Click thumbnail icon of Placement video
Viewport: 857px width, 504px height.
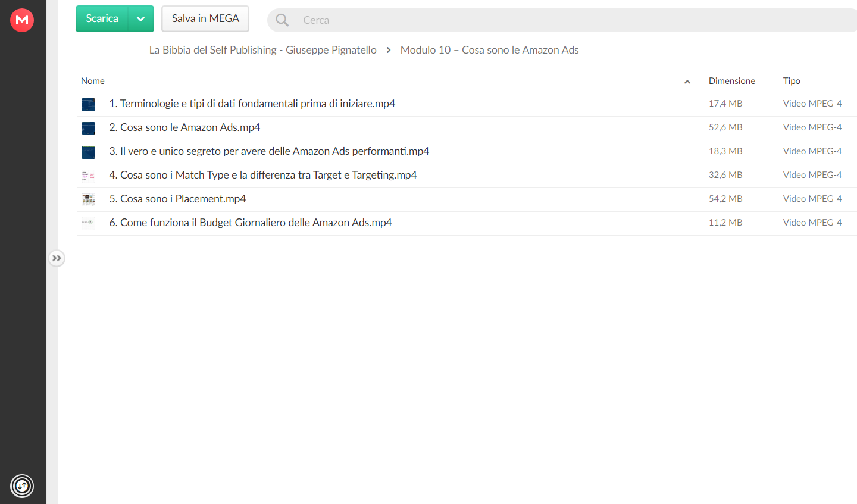point(88,200)
